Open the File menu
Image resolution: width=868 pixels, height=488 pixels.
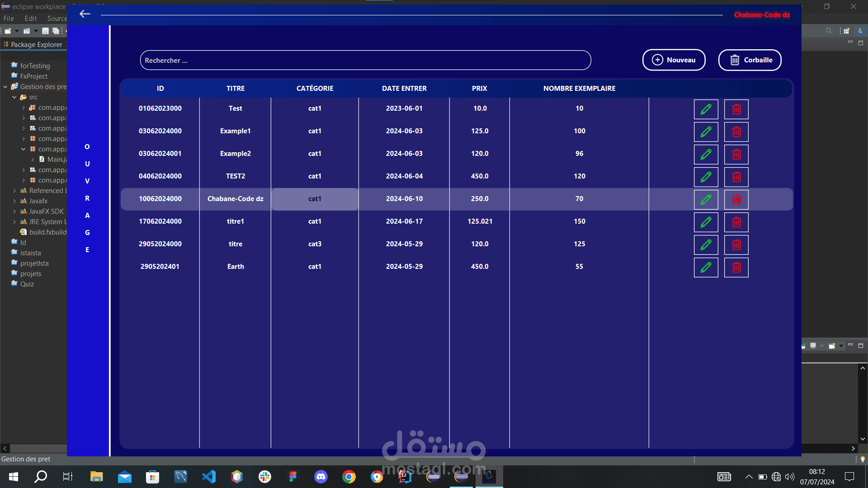point(9,19)
